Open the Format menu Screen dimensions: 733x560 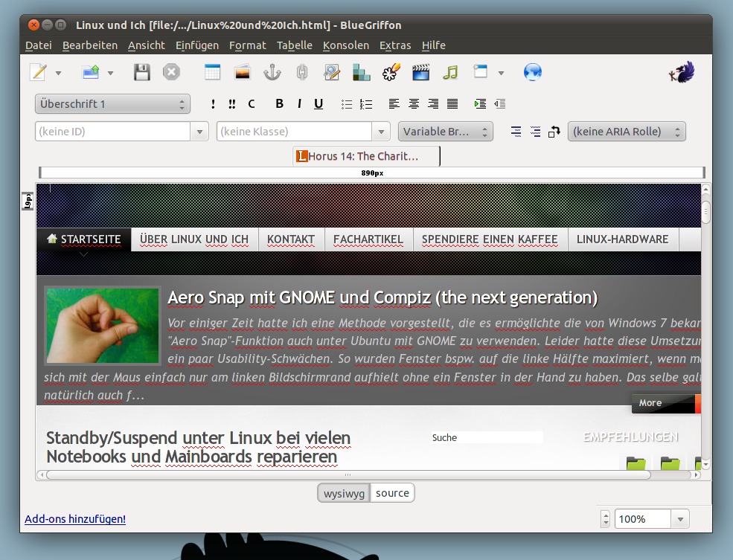(x=248, y=45)
